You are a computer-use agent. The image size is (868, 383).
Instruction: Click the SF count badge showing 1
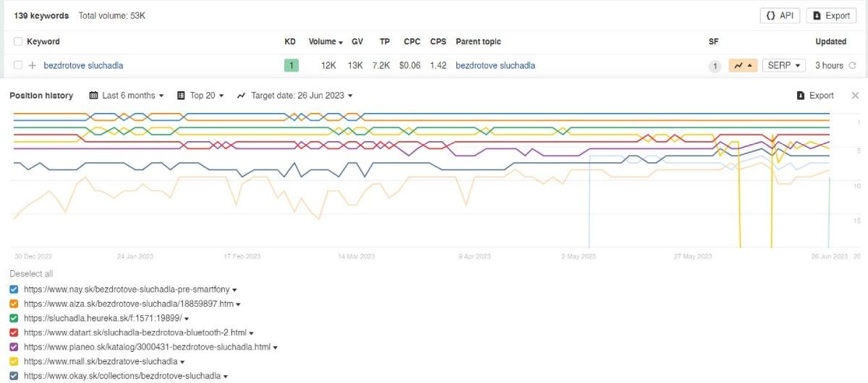tap(715, 66)
